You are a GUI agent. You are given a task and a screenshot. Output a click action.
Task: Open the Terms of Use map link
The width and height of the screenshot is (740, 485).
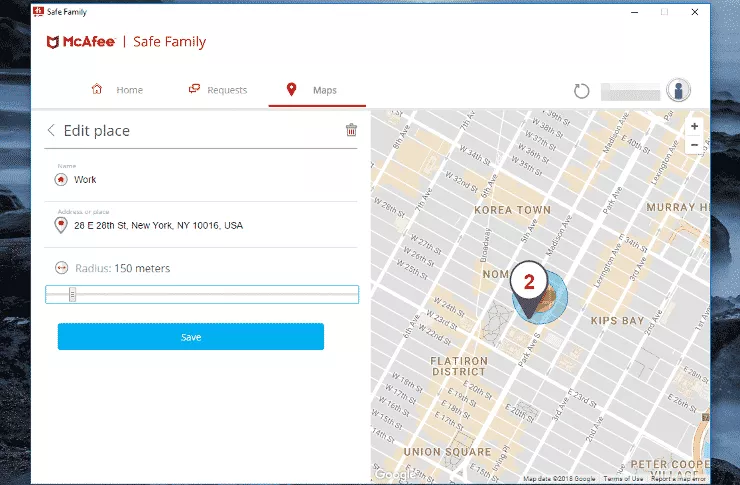(x=623, y=478)
